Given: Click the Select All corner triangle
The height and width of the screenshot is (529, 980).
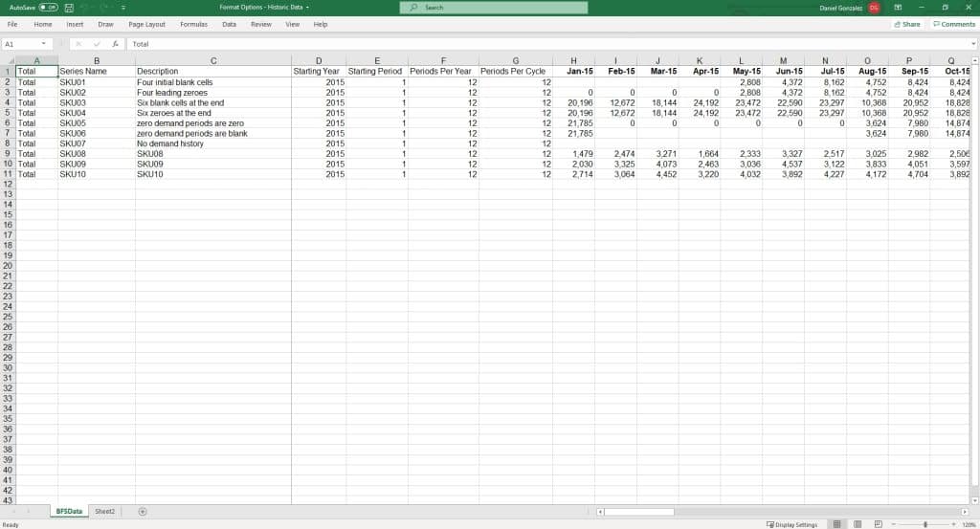Looking at the screenshot, I should [x=9, y=61].
